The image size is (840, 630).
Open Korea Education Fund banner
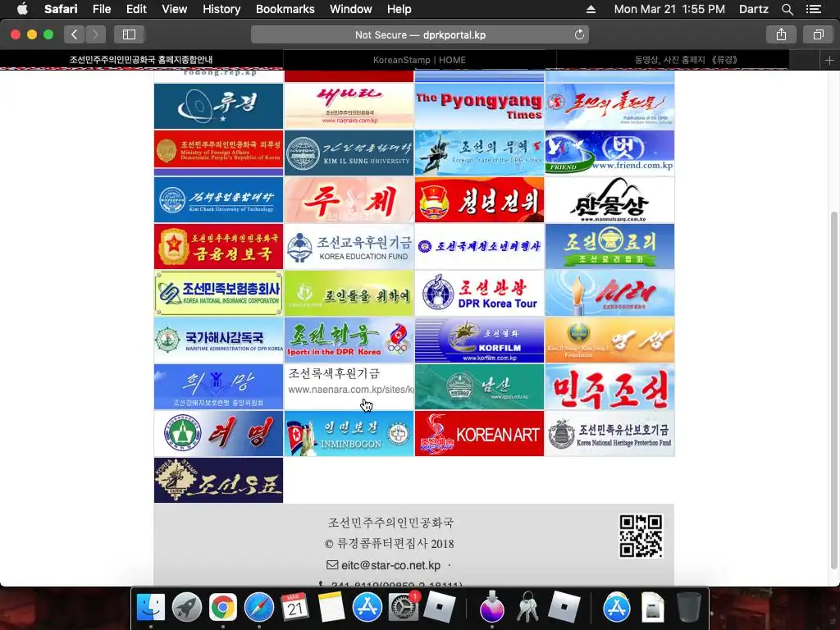[x=349, y=246]
